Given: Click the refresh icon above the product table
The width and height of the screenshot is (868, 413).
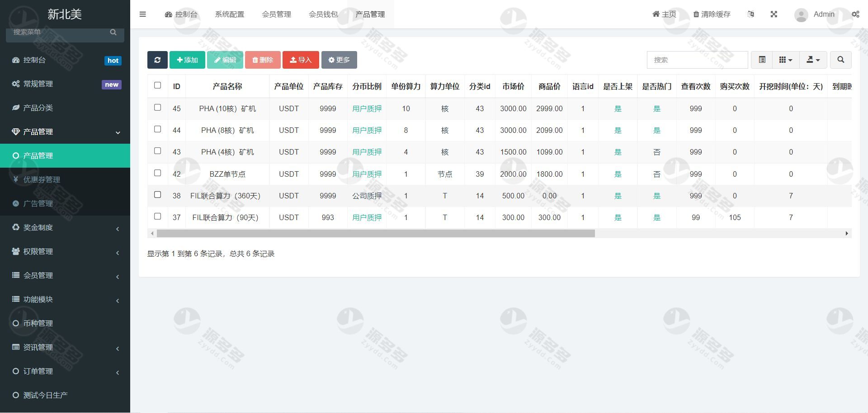Looking at the screenshot, I should click(157, 60).
